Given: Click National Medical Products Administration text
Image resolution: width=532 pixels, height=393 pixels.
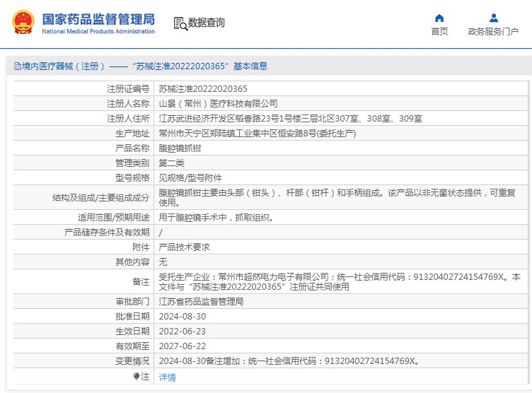Looking at the screenshot, I should [98, 31].
